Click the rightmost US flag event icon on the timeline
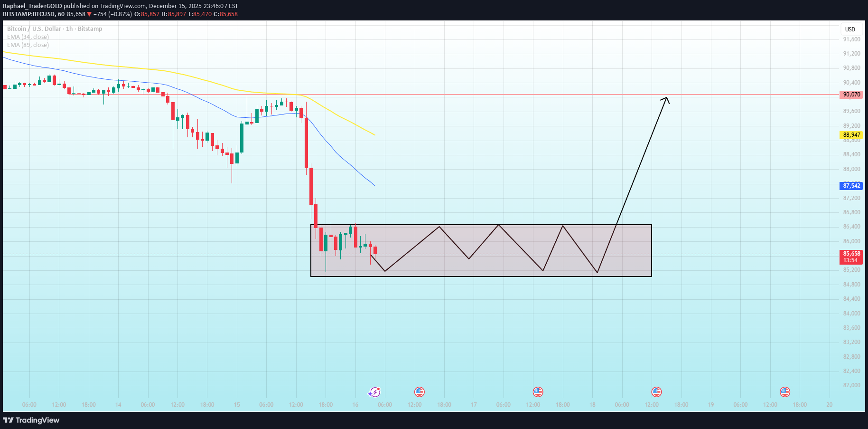Viewport: 868px width, 429px height. click(x=784, y=391)
